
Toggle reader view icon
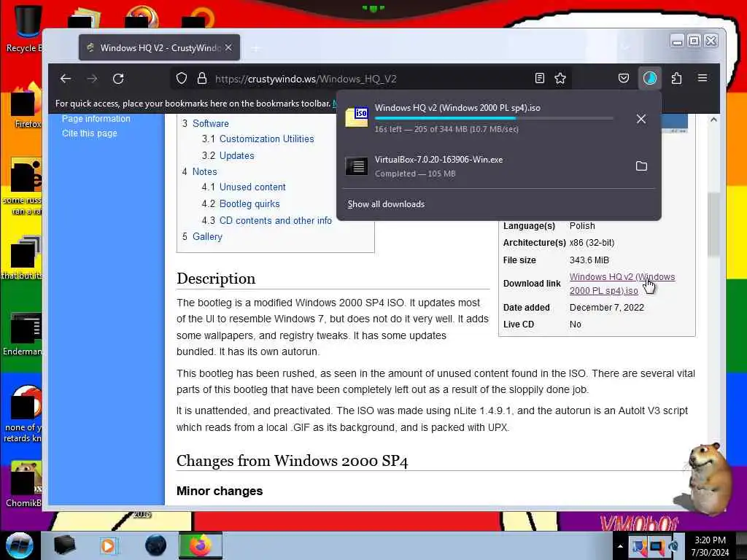tap(539, 79)
